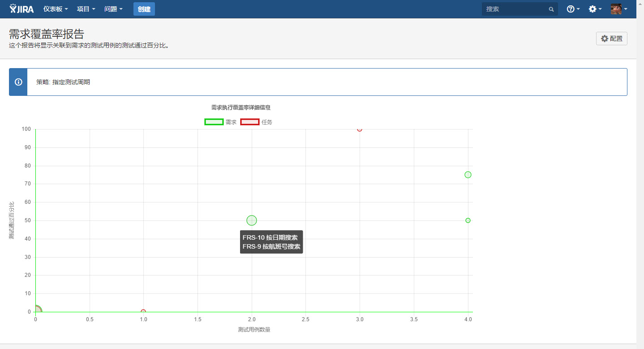
Task: Click the info icon beside 策略
Action: pos(18,82)
